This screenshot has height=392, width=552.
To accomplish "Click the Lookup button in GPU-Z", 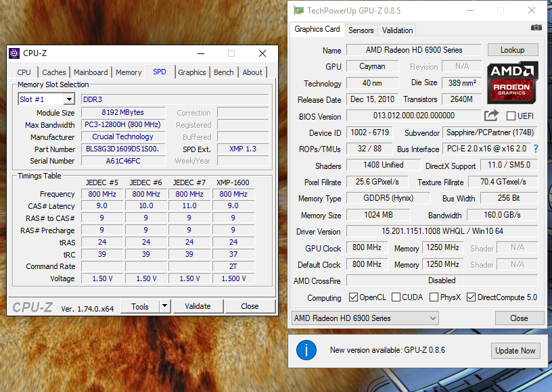I will (513, 50).
